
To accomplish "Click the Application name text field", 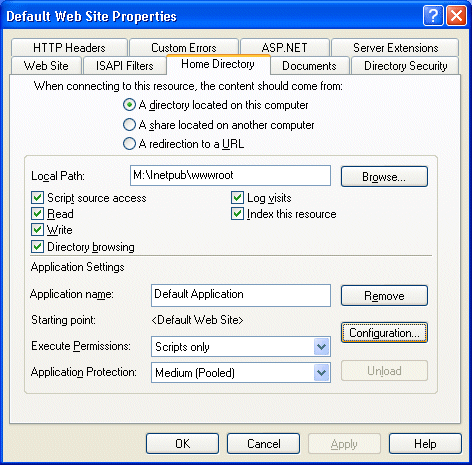I will pyautogui.click(x=241, y=295).
